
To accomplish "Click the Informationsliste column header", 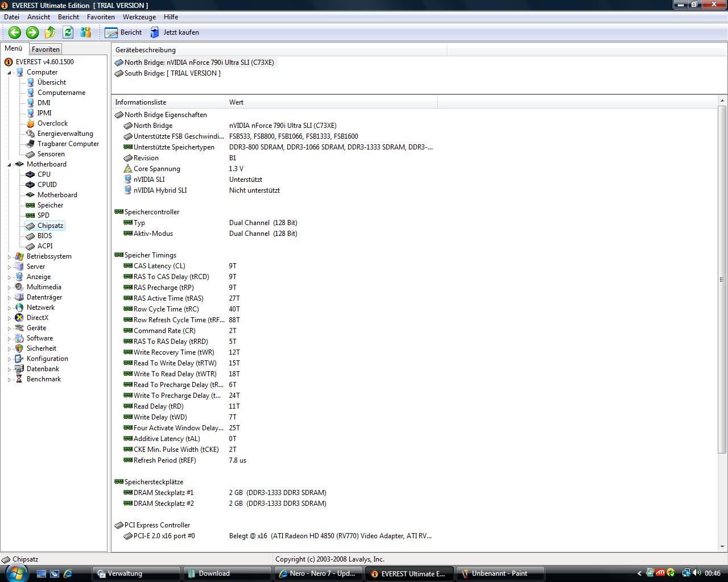I will click(x=168, y=102).
